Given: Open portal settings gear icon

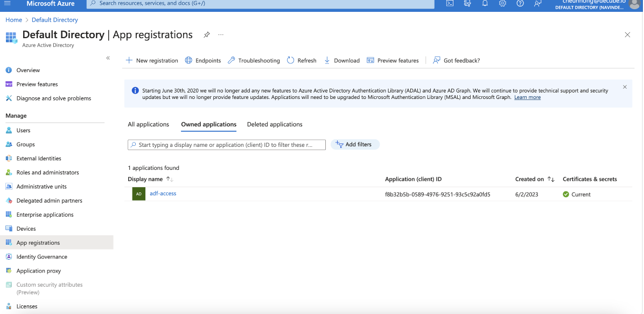Looking at the screenshot, I should (x=502, y=3).
